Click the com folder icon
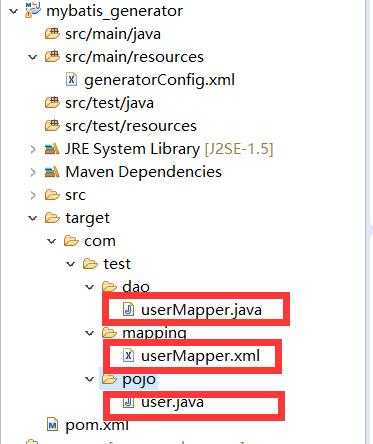 (x=71, y=241)
